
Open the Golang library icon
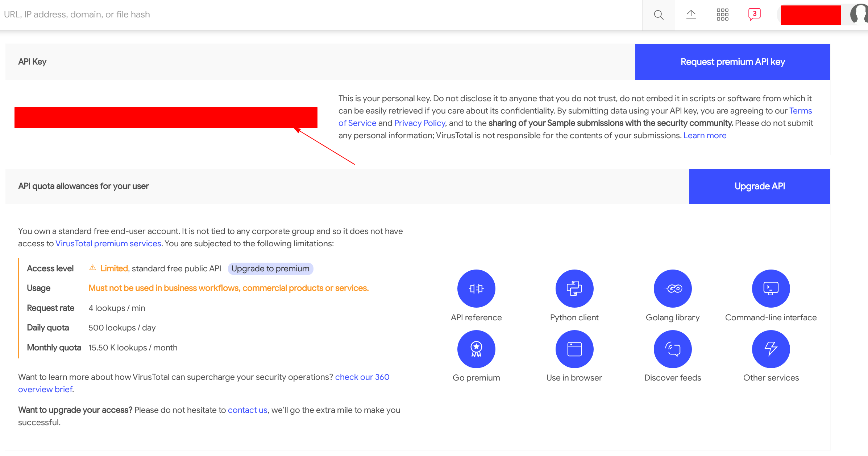[x=673, y=288]
